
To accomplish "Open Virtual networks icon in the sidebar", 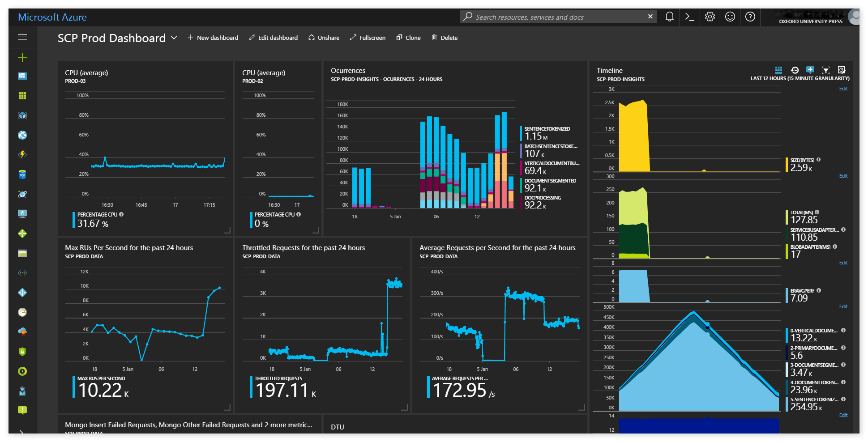I will tap(22, 273).
